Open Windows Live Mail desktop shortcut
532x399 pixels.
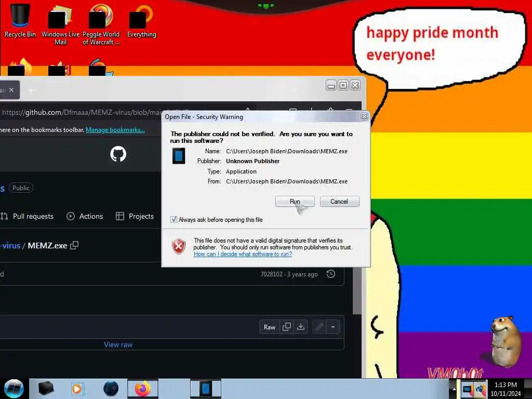pos(60,24)
